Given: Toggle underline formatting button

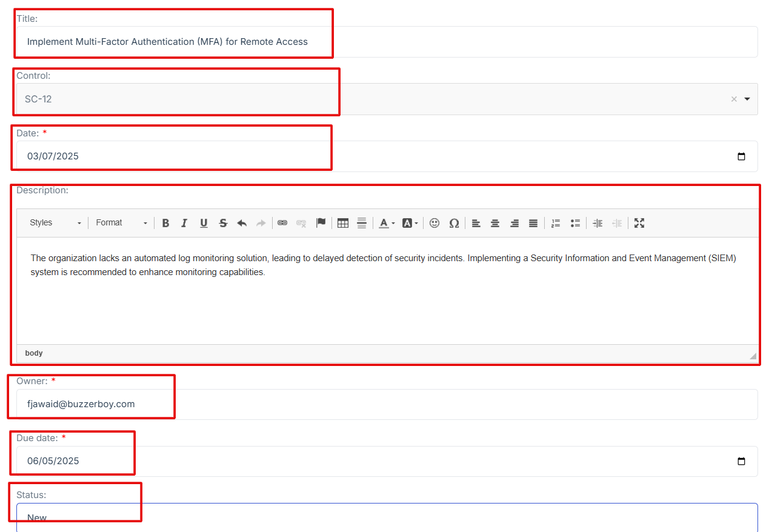Looking at the screenshot, I should click(204, 223).
